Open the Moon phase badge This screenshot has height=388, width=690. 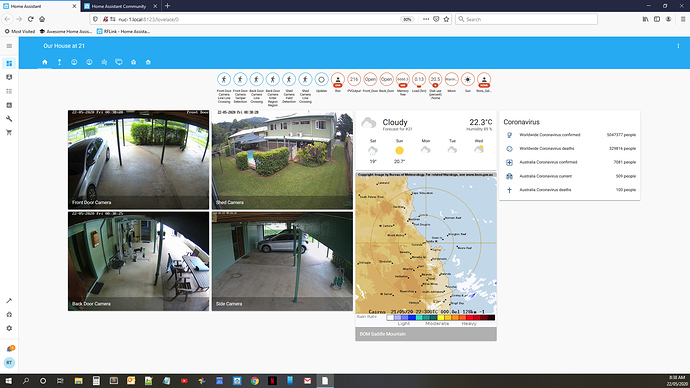pos(451,80)
